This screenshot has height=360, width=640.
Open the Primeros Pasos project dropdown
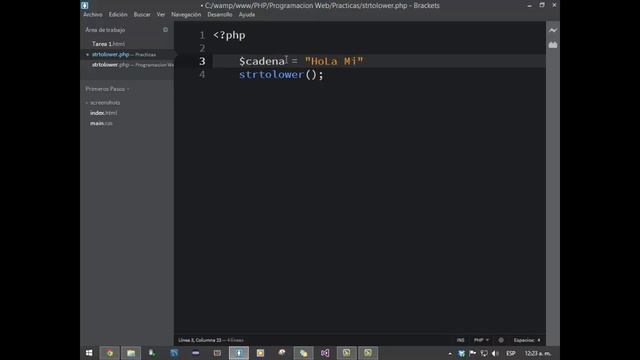pyautogui.click(x=107, y=89)
